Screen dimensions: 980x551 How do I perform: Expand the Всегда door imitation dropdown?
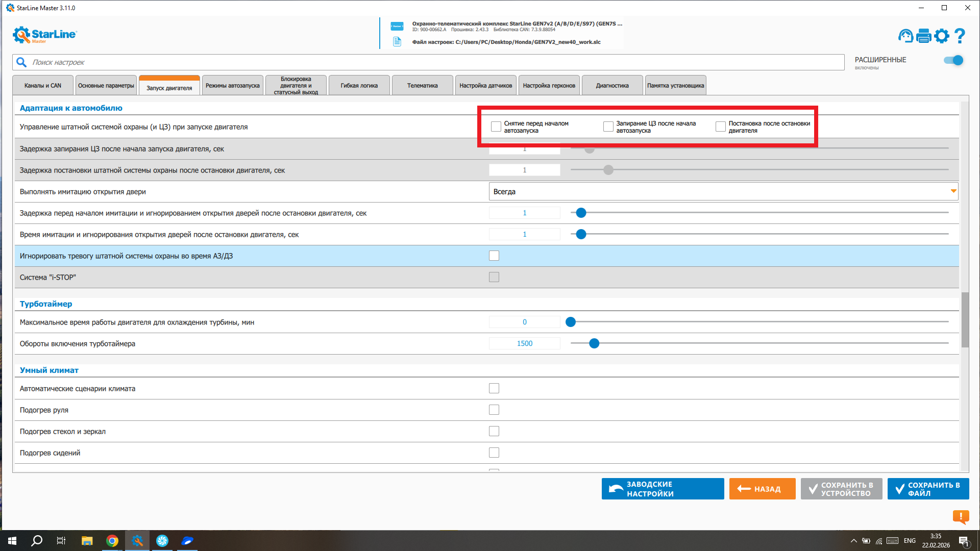point(723,191)
